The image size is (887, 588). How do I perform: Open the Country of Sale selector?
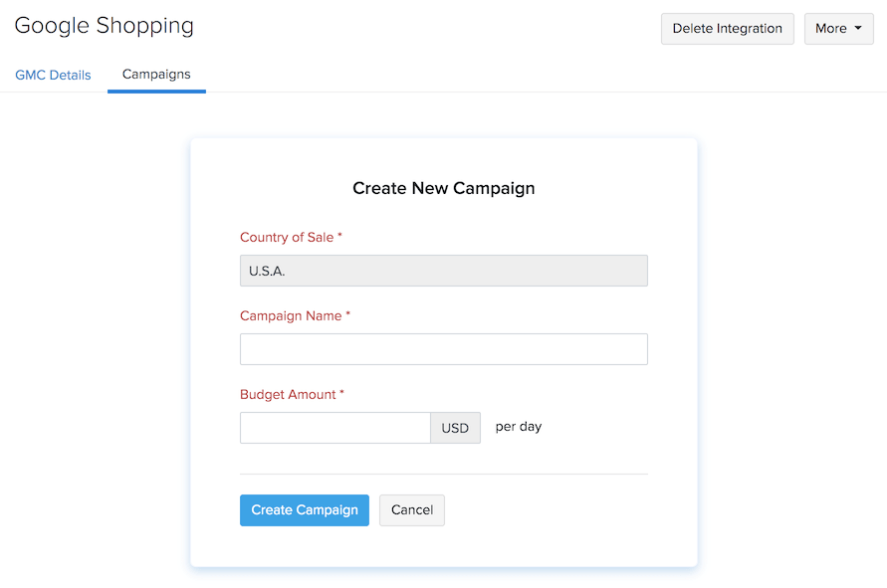443,270
